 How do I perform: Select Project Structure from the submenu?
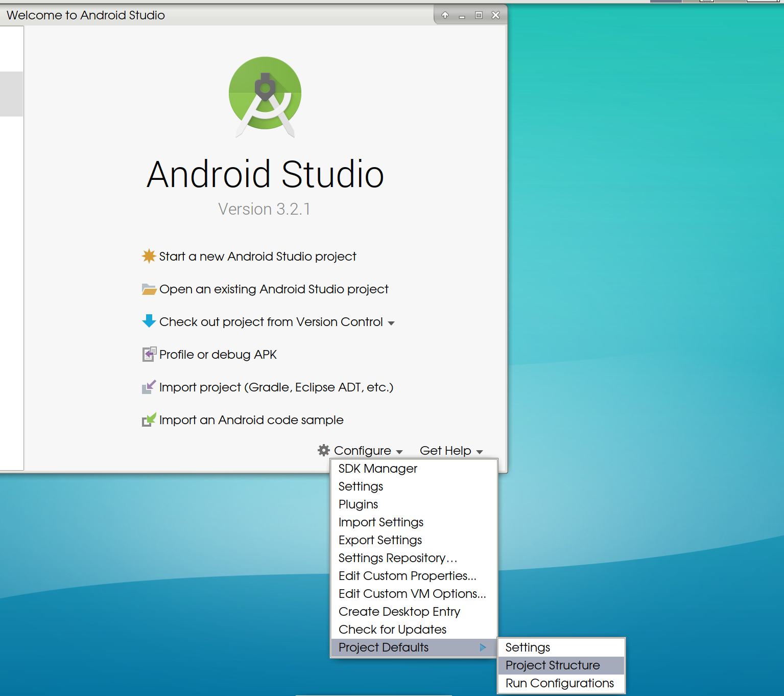(553, 665)
